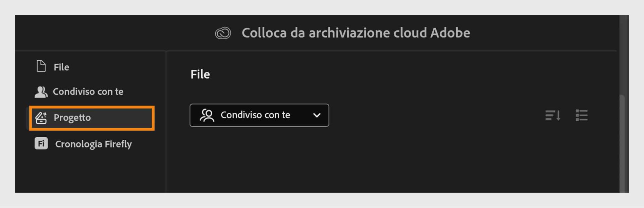Click the Progetto project box icon
Viewport: 644px width, 208px height.
tap(41, 118)
